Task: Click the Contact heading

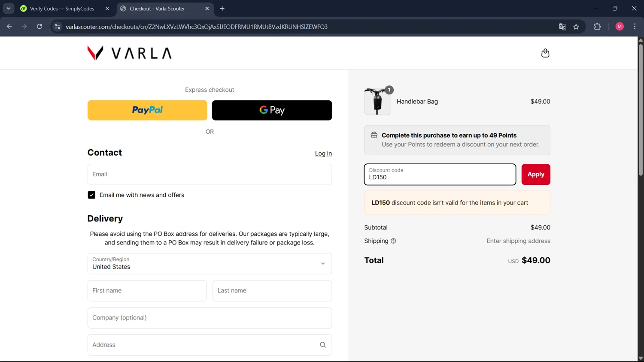Action: [105, 153]
